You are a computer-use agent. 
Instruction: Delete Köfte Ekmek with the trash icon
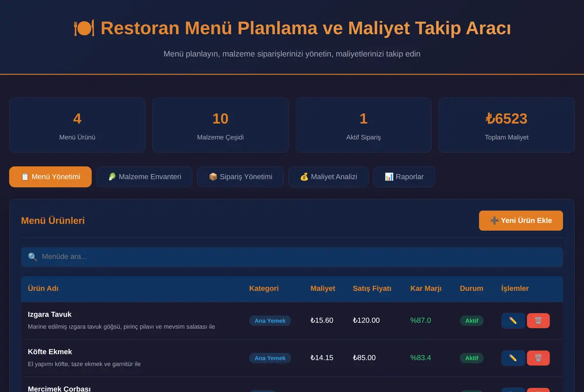(538, 358)
